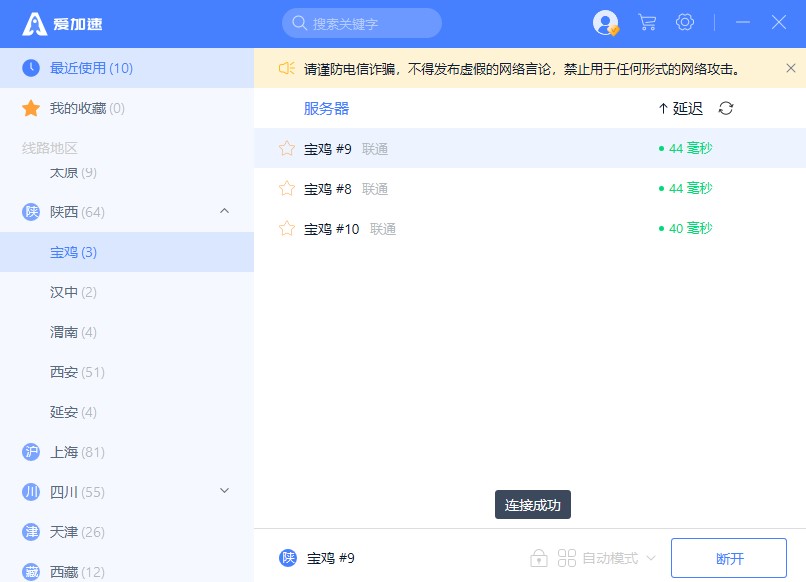Expand the 四川 region list
This screenshot has width=806, height=582.
click(x=224, y=491)
